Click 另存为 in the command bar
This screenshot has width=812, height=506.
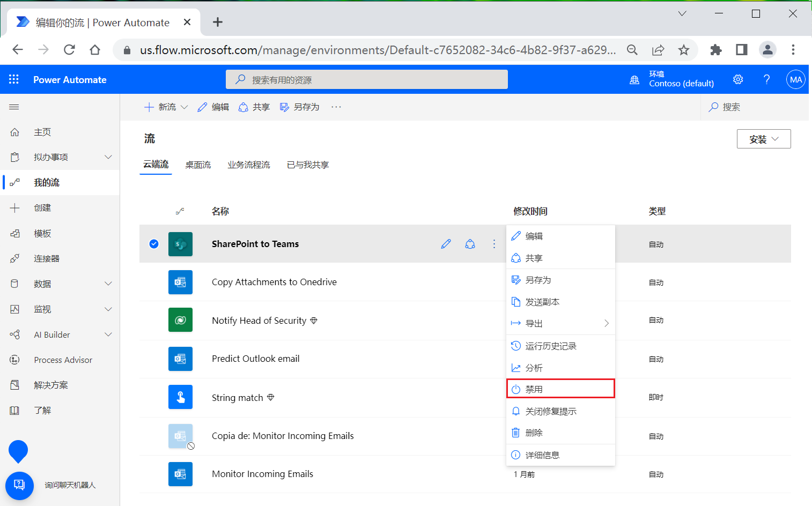[x=299, y=107]
